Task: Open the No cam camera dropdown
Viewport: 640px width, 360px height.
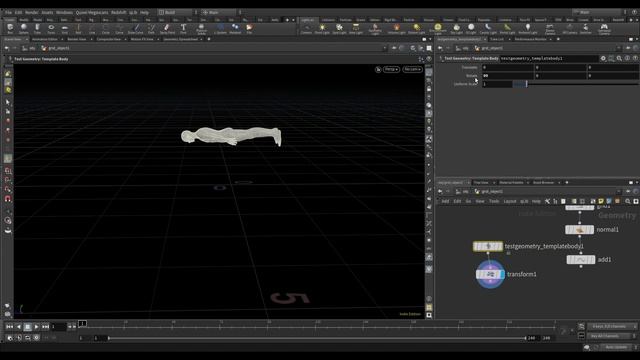Action: pyautogui.click(x=412, y=69)
